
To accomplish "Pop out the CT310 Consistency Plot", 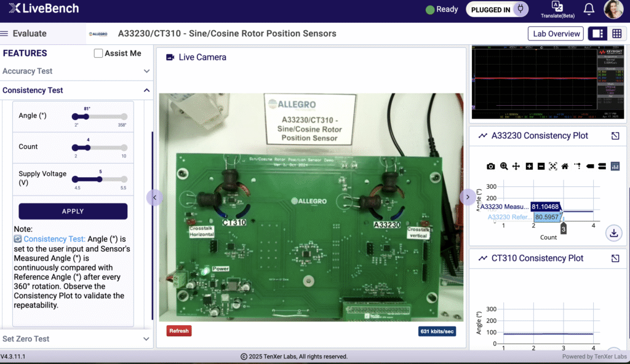I will (x=615, y=258).
